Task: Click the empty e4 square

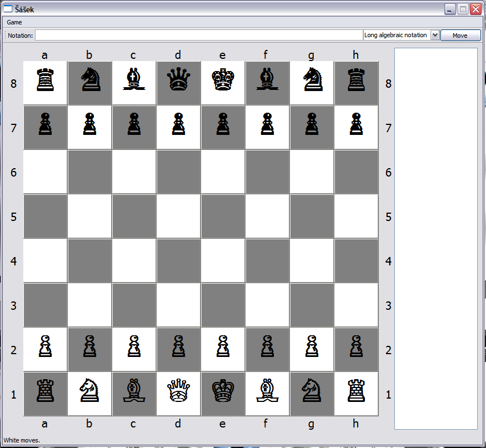Action: pyautogui.click(x=223, y=260)
